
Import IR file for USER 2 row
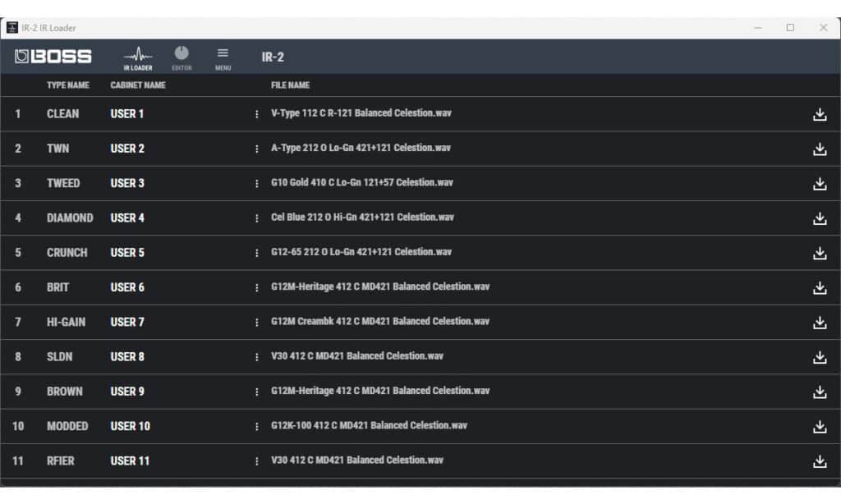(820, 149)
